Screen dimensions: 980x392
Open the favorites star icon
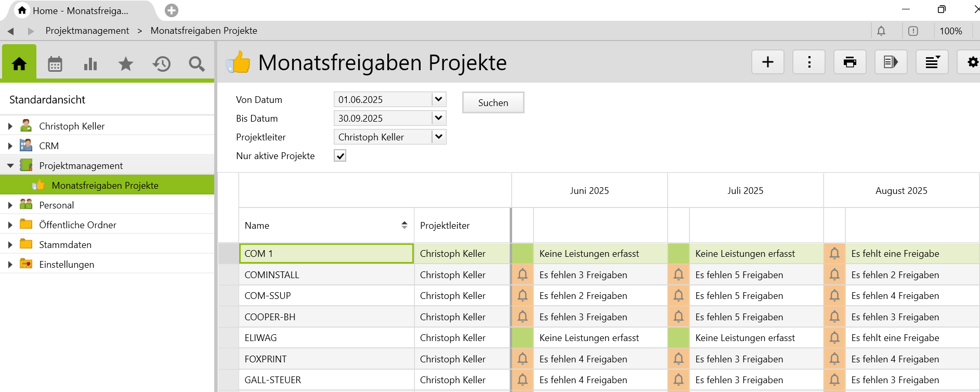click(x=126, y=64)
